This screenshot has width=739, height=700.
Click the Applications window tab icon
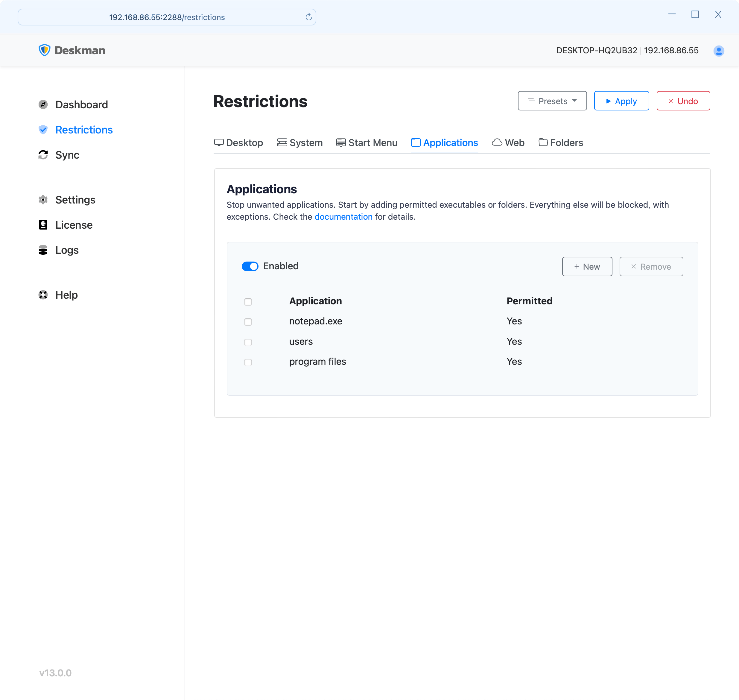pyautogui.click(x=416, y=142)
